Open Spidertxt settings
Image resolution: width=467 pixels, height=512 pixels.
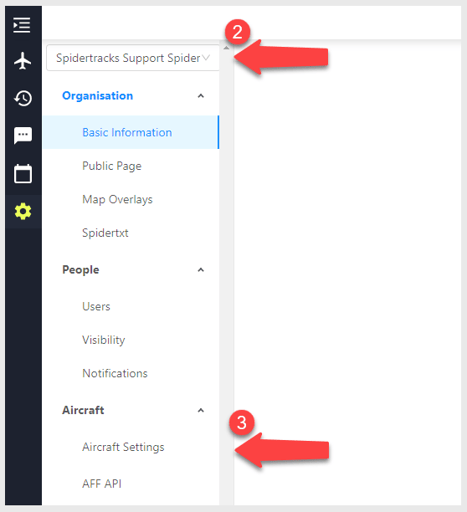point(131,233)
